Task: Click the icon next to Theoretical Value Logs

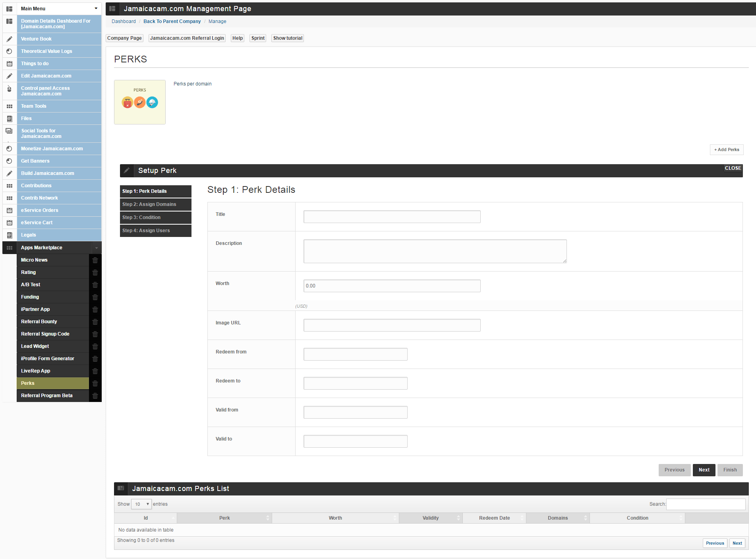Action: coord(10,51)
